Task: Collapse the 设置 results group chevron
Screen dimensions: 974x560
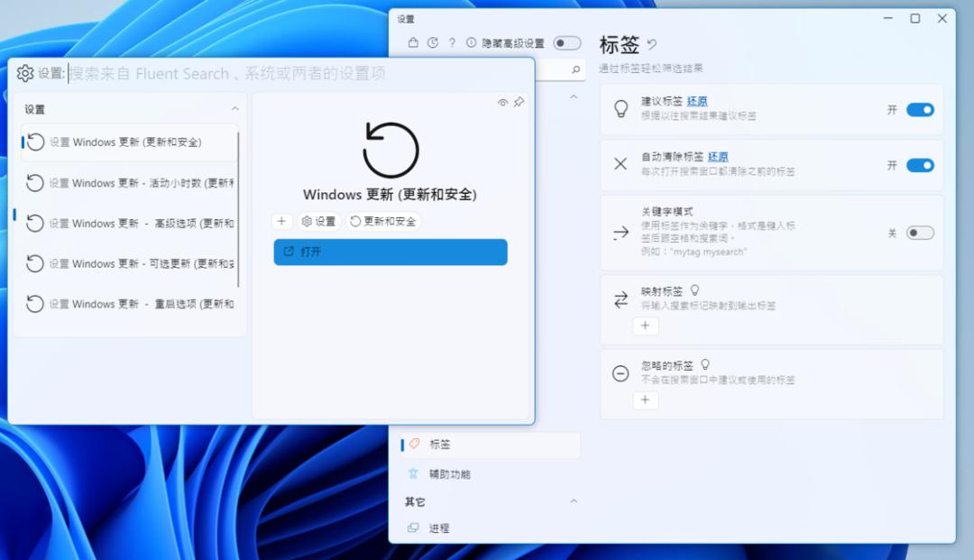Action: (234, 109)
